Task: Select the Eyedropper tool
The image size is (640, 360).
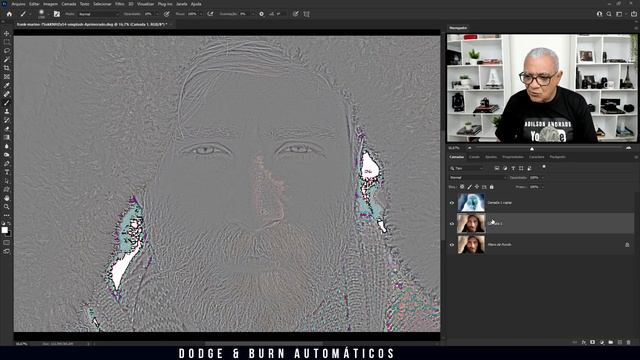Action: coord(7,85)
